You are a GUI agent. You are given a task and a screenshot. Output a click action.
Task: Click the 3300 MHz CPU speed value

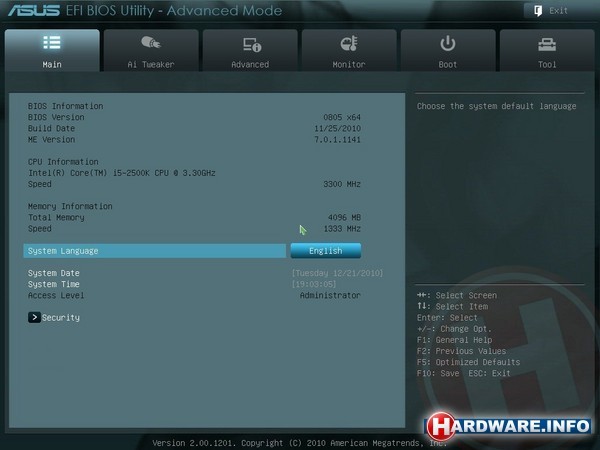[342, 184]
